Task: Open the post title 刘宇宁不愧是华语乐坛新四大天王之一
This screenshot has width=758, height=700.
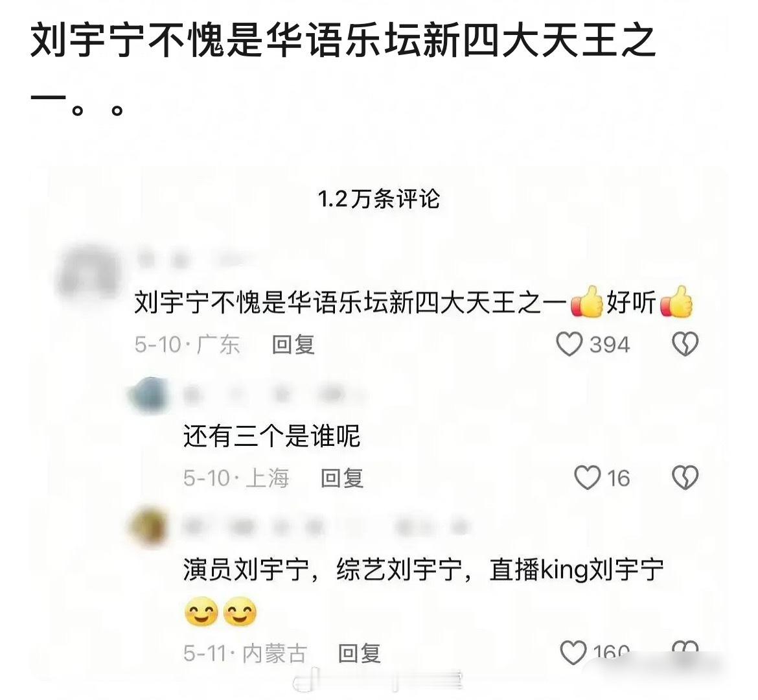Action: pos(342,69)
